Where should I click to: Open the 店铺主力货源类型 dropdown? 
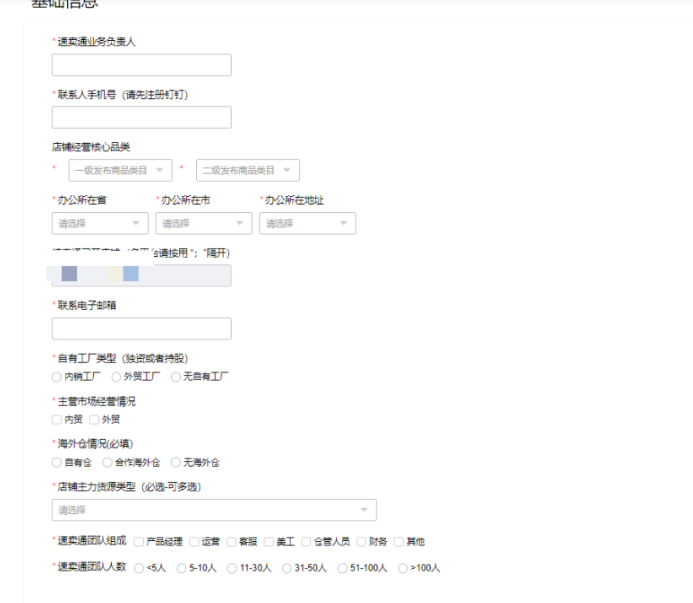[214, 510]
